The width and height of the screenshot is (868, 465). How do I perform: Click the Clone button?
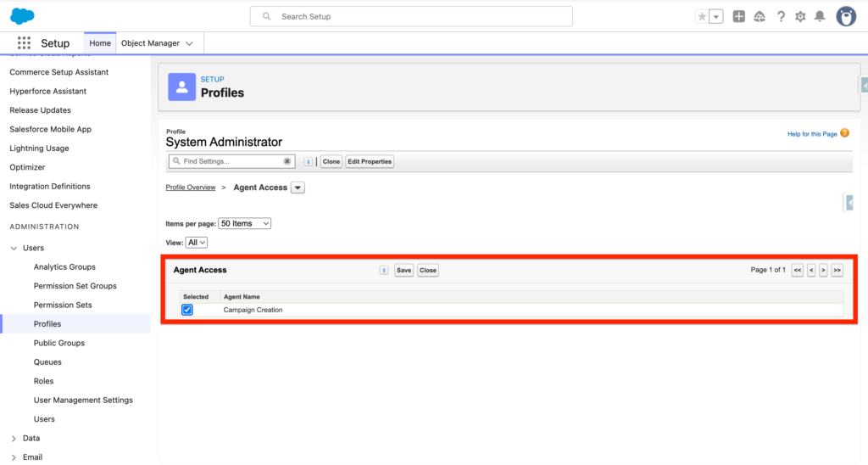point(331,161)
